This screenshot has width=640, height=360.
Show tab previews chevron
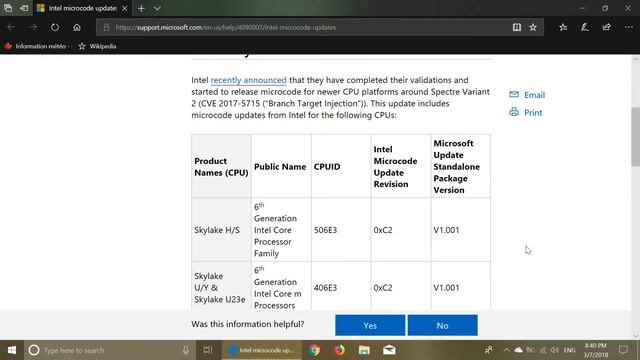tap(157, 8)
